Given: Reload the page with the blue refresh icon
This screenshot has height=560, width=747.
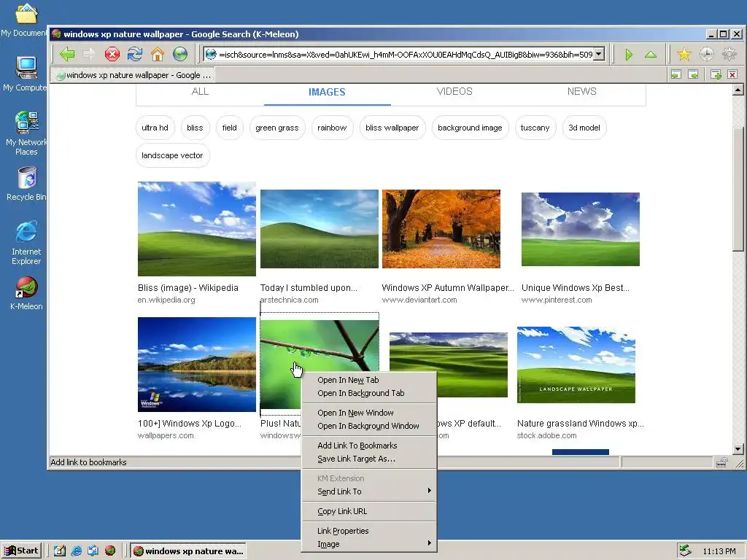Looking at the screenshot, I should (x=135, y=54).
